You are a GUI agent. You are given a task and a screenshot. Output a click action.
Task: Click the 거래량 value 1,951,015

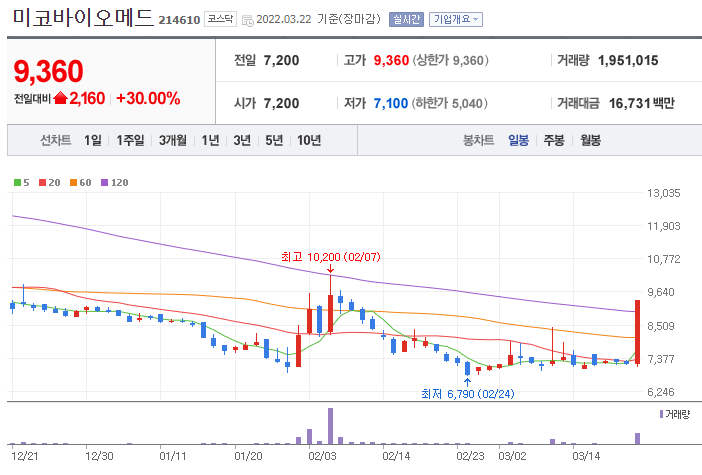point(628,60)
